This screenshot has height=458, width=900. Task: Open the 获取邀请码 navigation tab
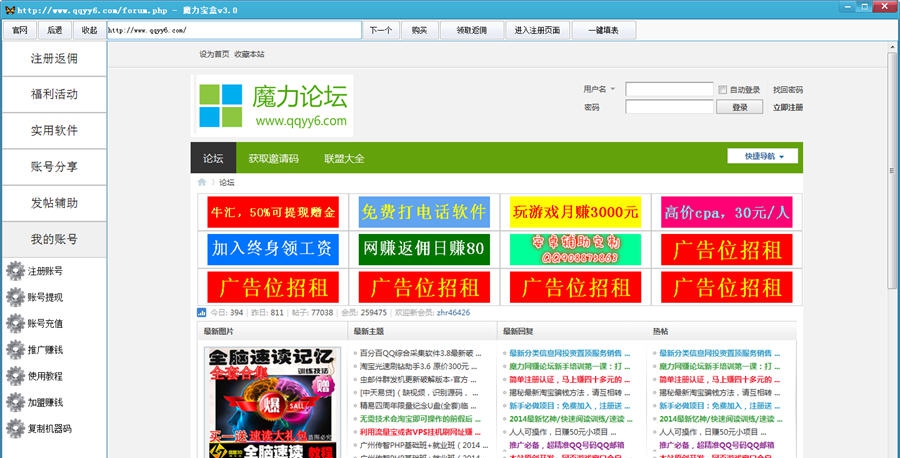point(273,158)
